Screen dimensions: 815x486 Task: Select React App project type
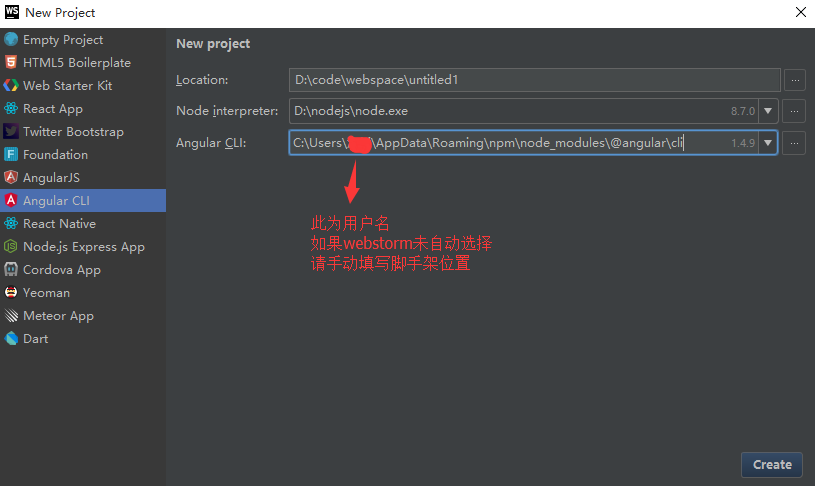[83, 108]
